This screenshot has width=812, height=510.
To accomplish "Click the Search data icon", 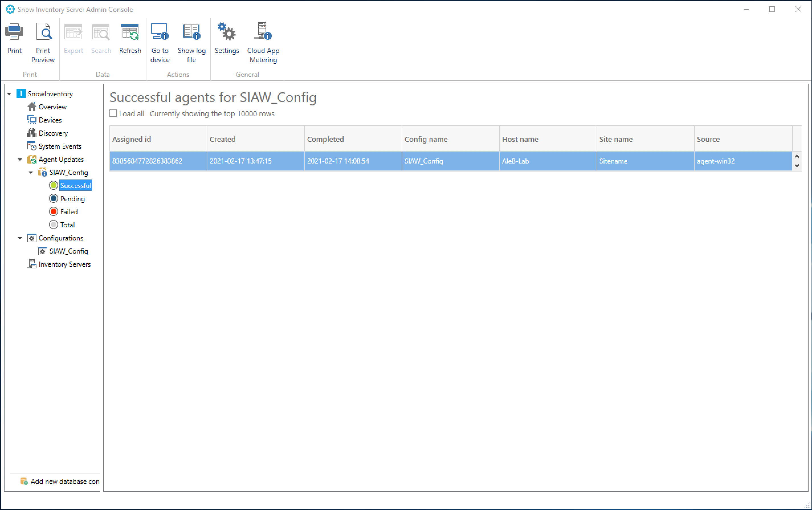I will coord(101,32).
